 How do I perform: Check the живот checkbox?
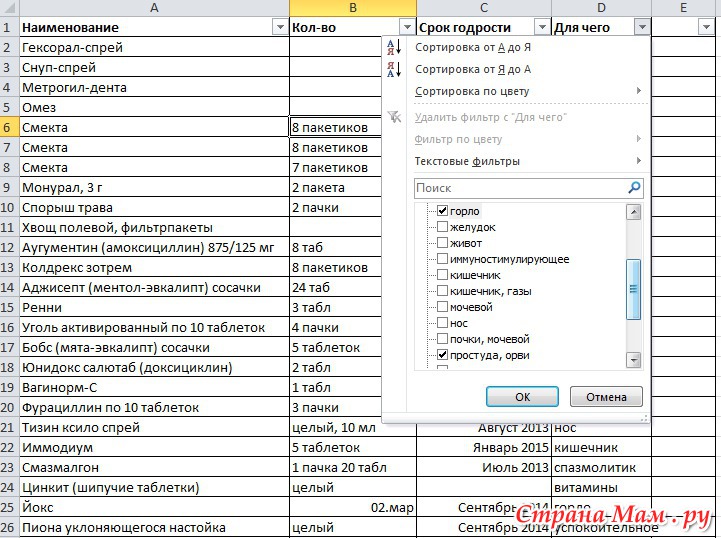click(442, 243)
